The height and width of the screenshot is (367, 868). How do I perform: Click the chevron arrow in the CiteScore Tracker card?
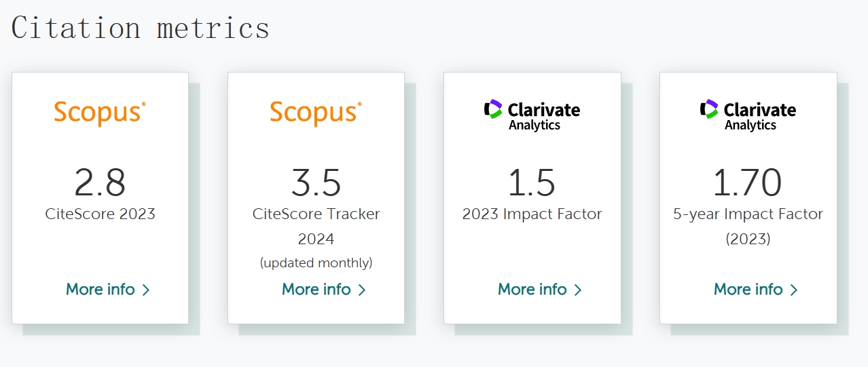click(362, 290)
